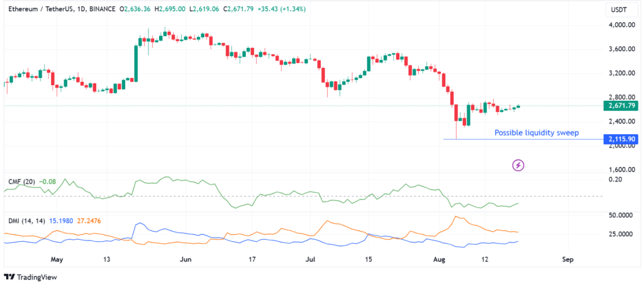Open the TradingView logo link
This screenshot has width=644, height=284.
pos(30,278)
